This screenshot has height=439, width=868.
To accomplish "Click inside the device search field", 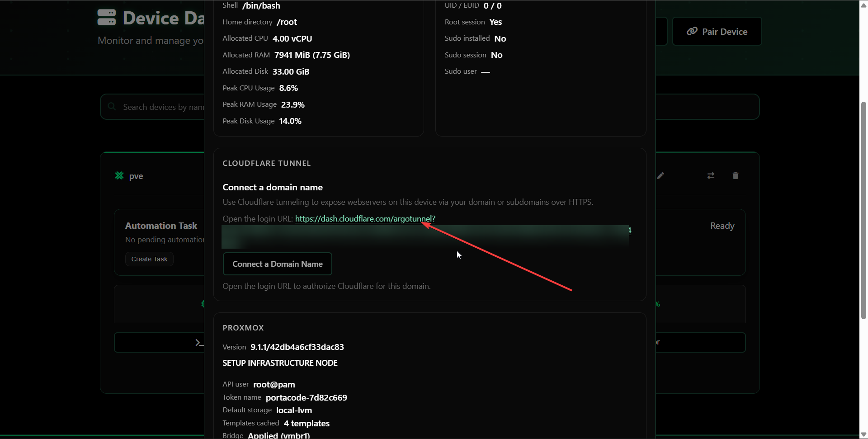I will click(x=172, y=107).
